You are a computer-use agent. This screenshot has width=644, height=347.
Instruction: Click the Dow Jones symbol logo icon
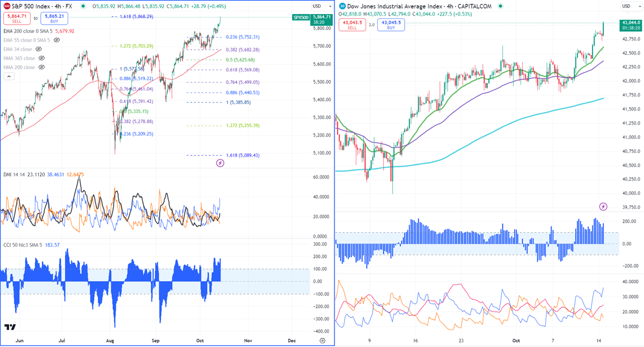(342, 6)
